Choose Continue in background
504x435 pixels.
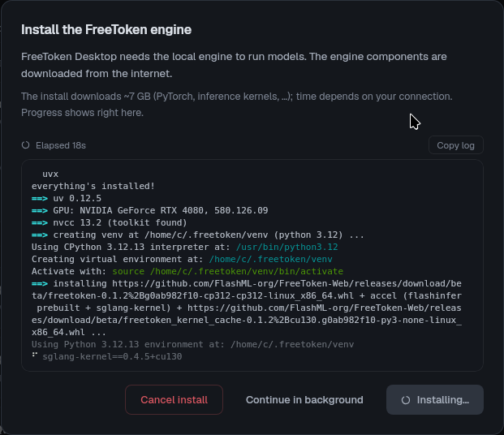click(x=304, y=399)
